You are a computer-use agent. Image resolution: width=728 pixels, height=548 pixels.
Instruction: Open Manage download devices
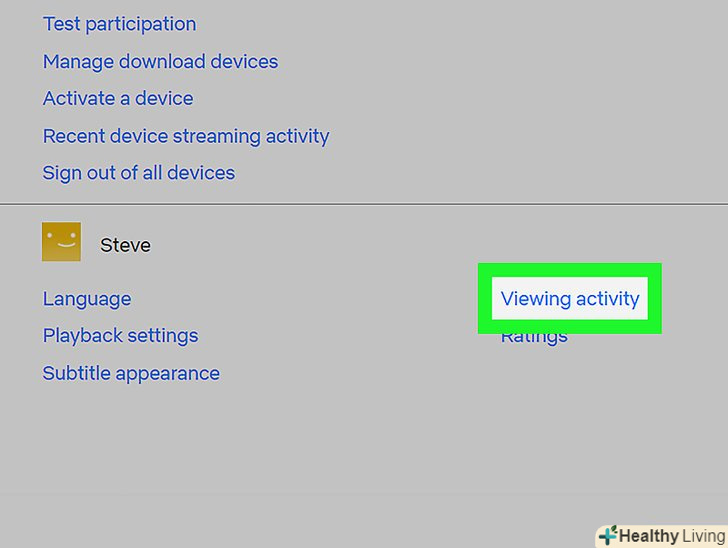pos(160,61)
